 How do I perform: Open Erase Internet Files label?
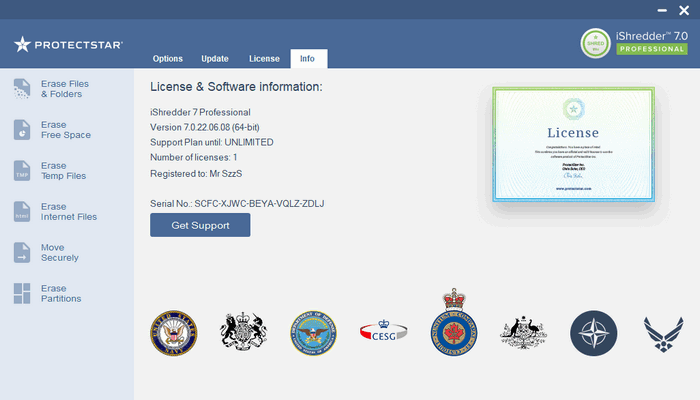tap(69, 212)
